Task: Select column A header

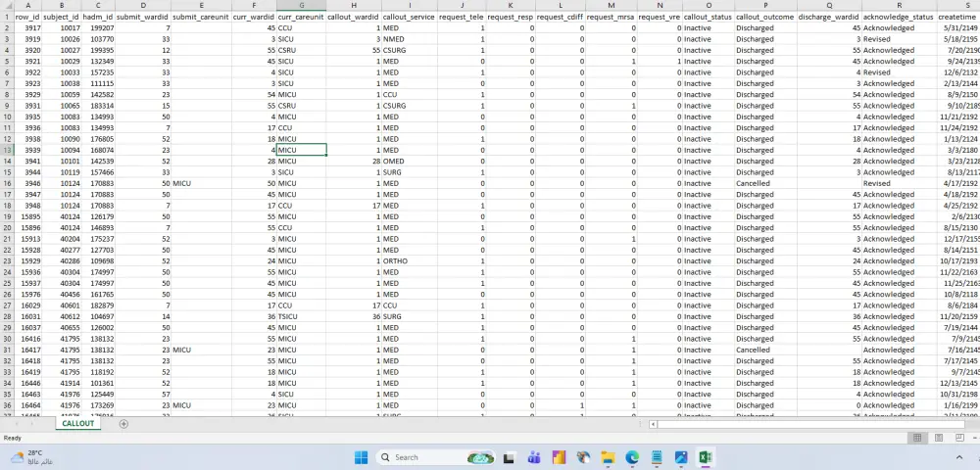Action: point(28,5)
